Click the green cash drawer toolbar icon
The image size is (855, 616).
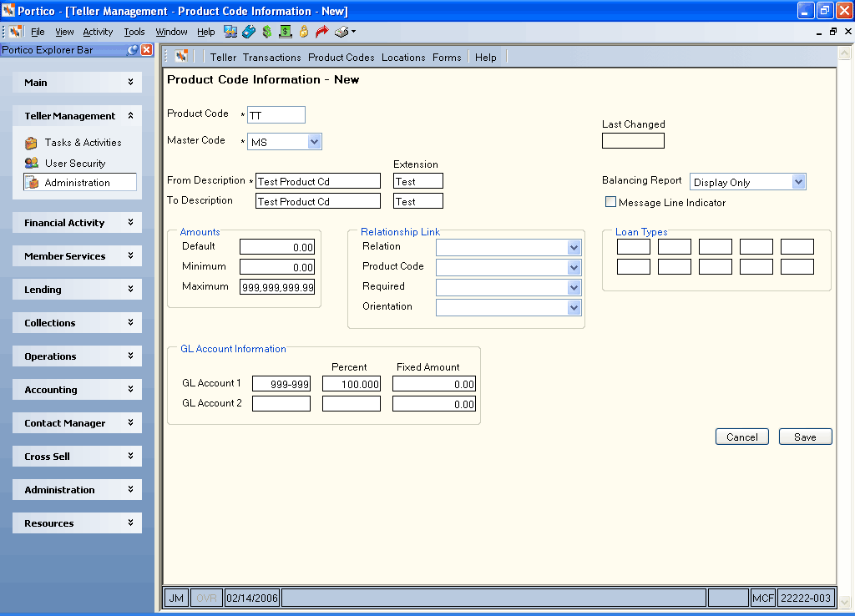pyautogui.click(x=286, y=32)
